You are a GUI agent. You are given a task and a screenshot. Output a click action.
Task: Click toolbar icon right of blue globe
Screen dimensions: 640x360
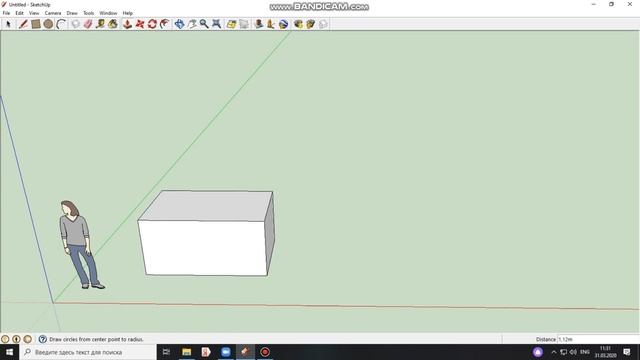(x=298, y=24)
